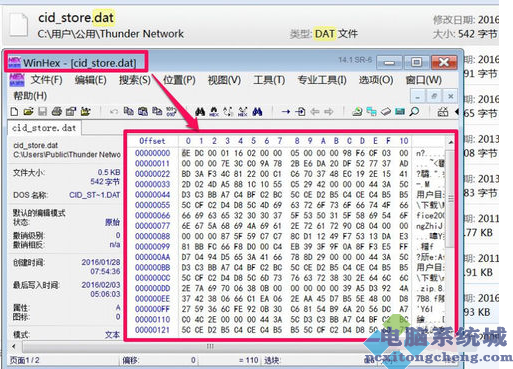513x369 pixels.
Task: Open the 帮助(H) menu
Action: pyautogui.click(x=30, y=96)
